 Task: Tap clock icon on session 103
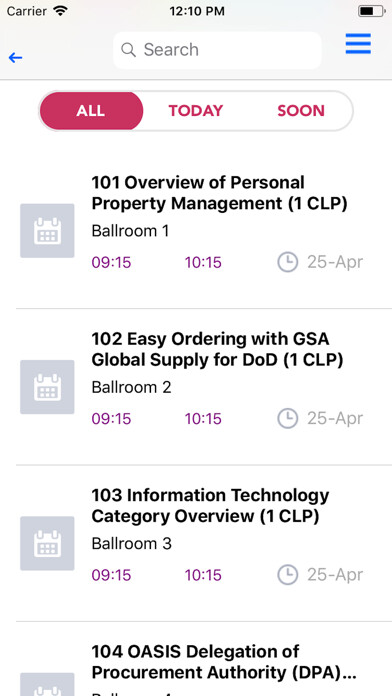coord(288,574)
